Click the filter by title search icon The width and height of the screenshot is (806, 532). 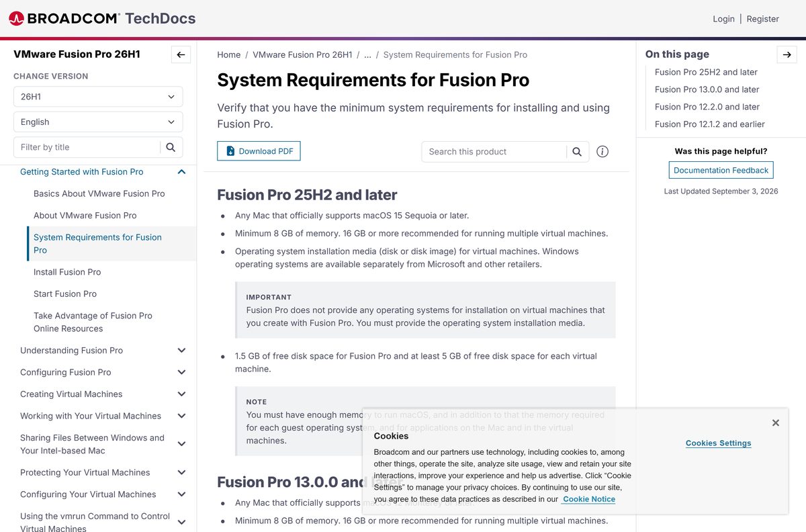[x=171, y=147]
